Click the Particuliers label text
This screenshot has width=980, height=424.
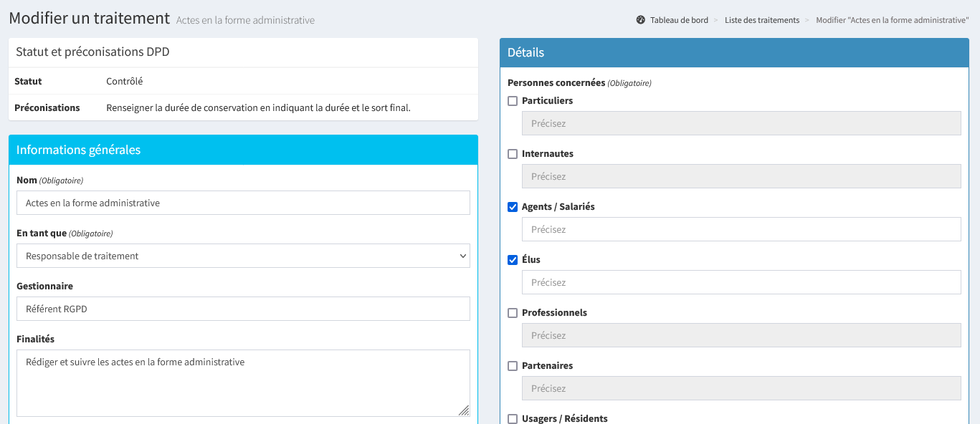tap(547, 101)
